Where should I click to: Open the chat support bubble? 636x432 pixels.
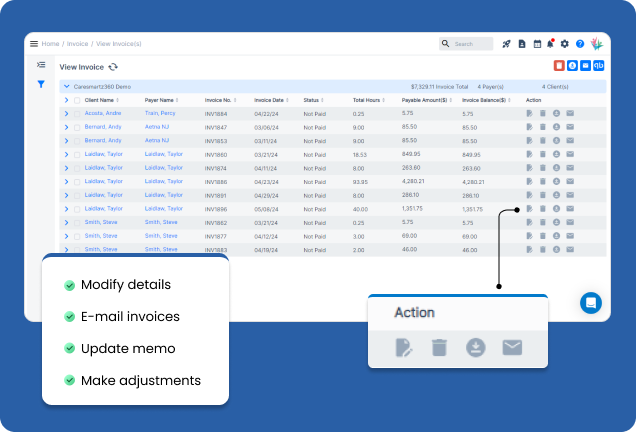click(591, 302)
